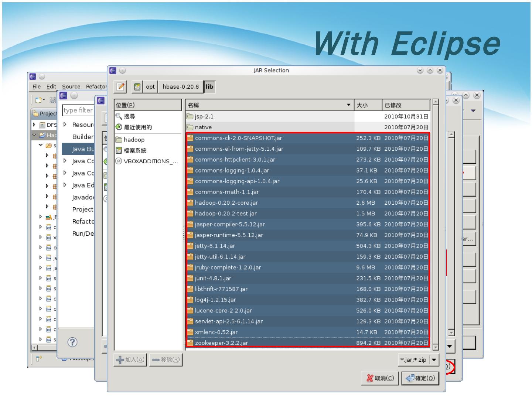This screenshot has width=532, height=399.
Task: Click the 移除(R) remove bookmark button
Action: point(166,360)
